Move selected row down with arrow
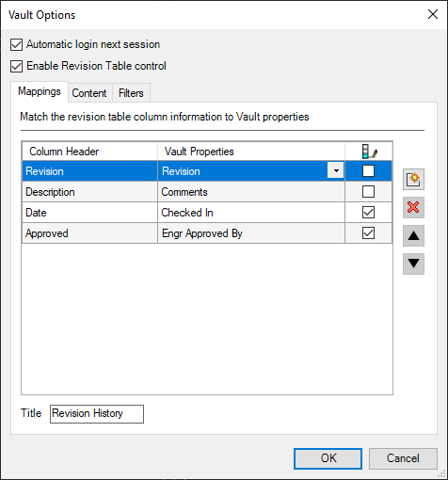 click(x=413, y=264)
